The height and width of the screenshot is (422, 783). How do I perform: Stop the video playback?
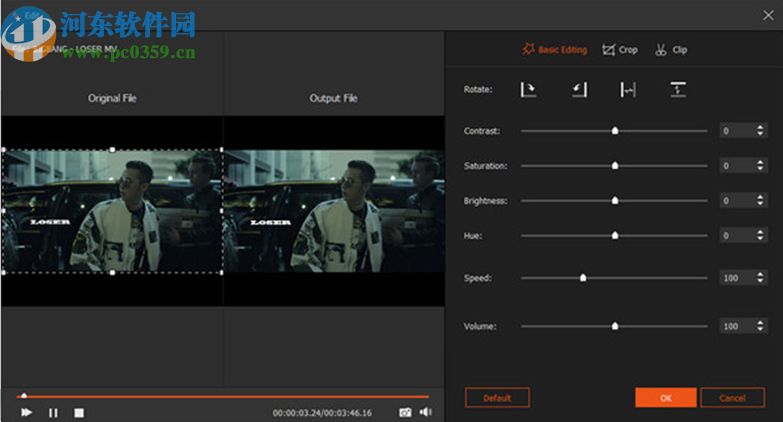coord(79,412)
